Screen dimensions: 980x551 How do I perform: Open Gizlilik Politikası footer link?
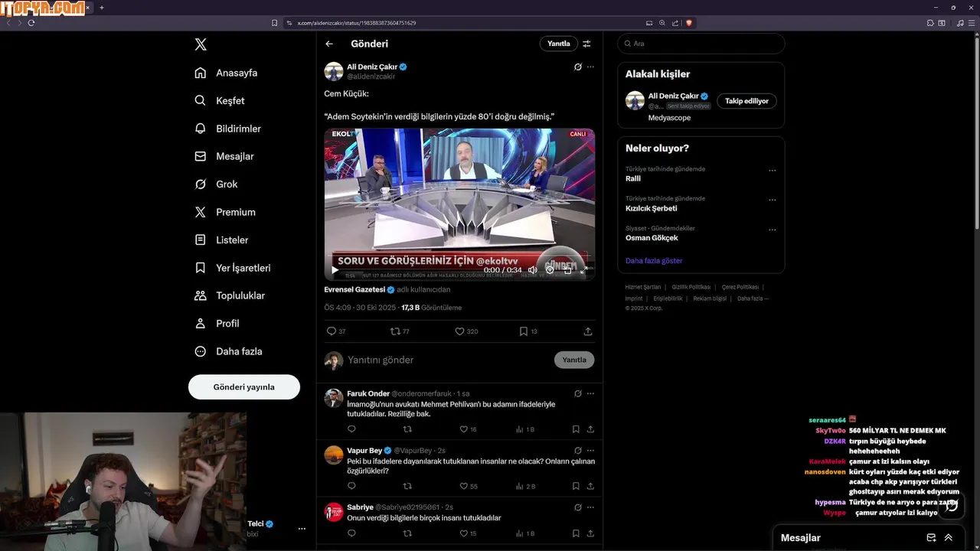coord(691,287)
